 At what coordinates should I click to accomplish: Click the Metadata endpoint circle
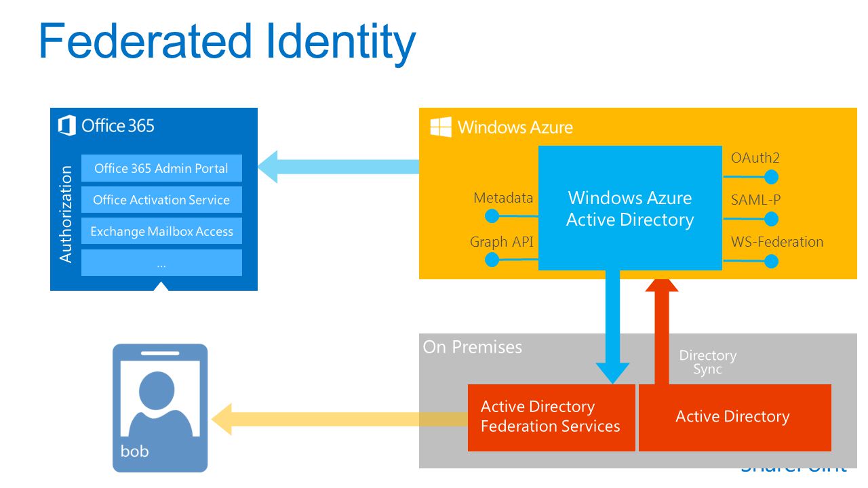(492, 216)
